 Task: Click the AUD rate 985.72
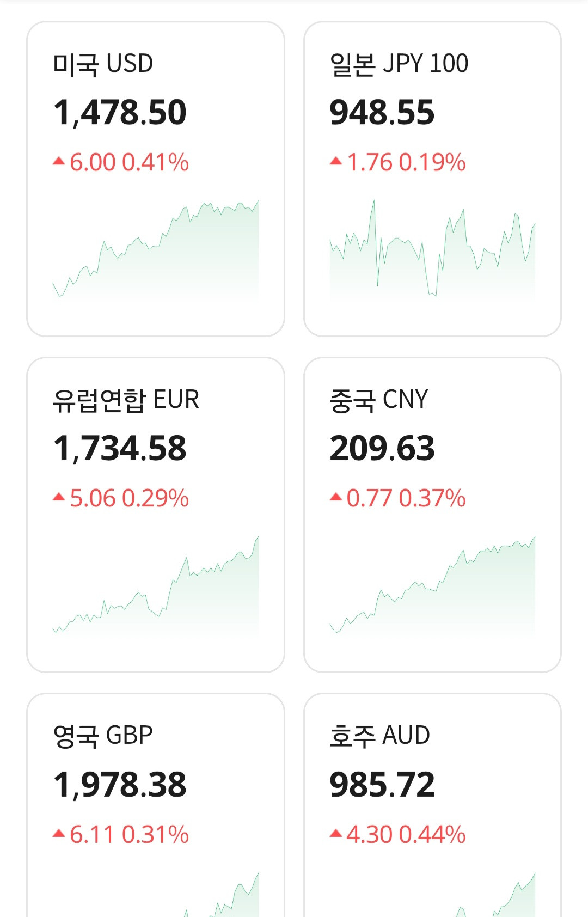point(382,785)
